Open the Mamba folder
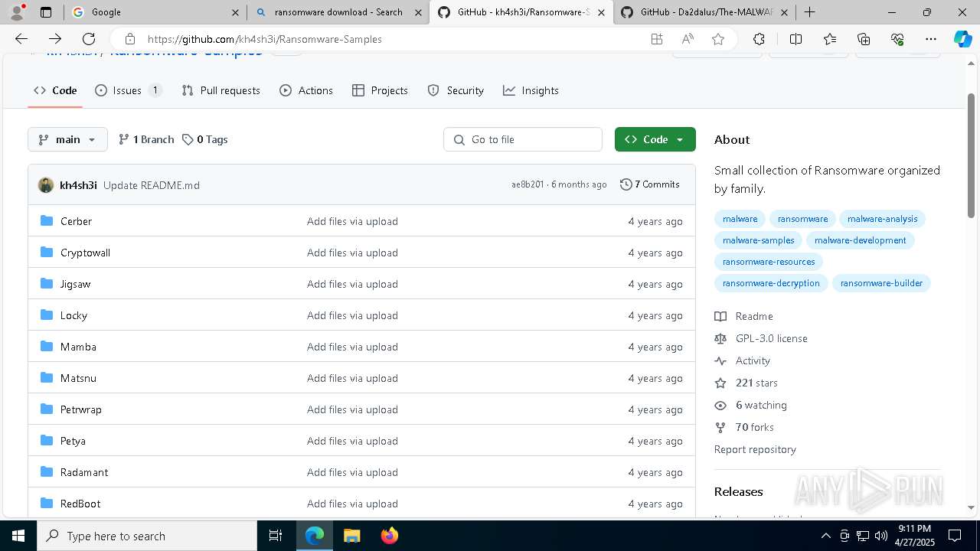The height and width of the screenshot is (551, 980). 78,347
